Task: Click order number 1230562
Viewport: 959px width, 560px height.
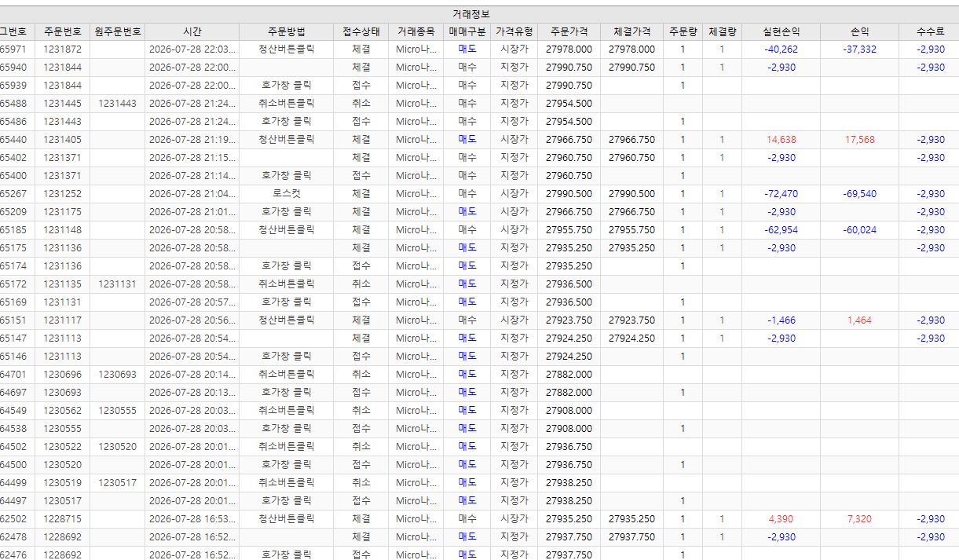Action: point(62,411)
